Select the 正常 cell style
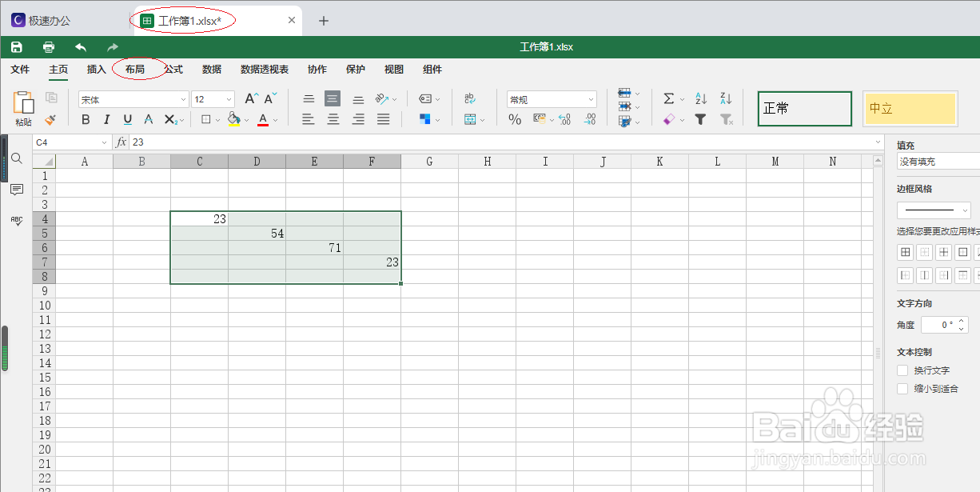 (805, 109)
